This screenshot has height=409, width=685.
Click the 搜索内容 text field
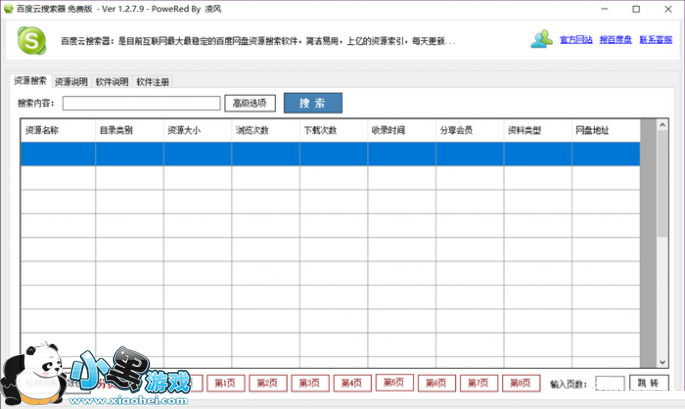coord(141,103)
